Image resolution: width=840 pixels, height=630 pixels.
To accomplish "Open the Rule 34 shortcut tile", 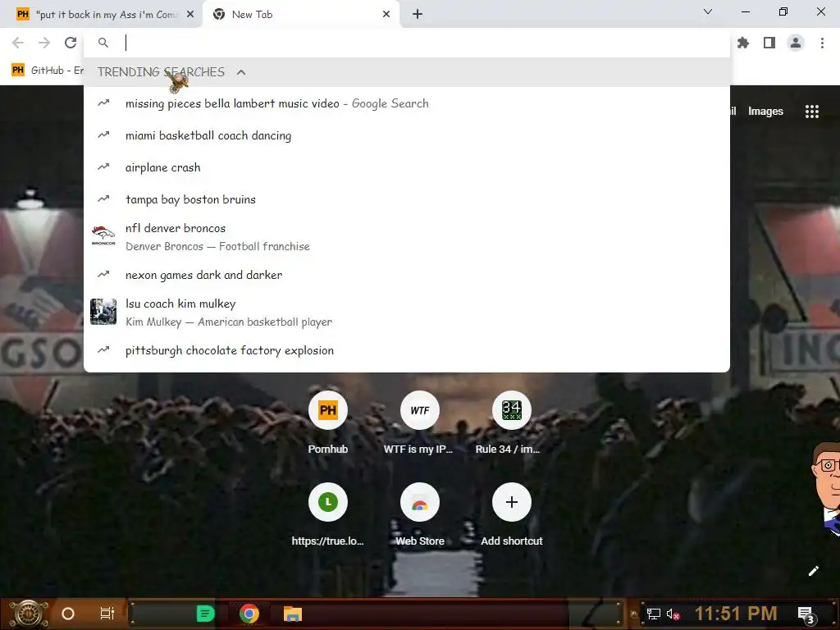I will 511,410.
